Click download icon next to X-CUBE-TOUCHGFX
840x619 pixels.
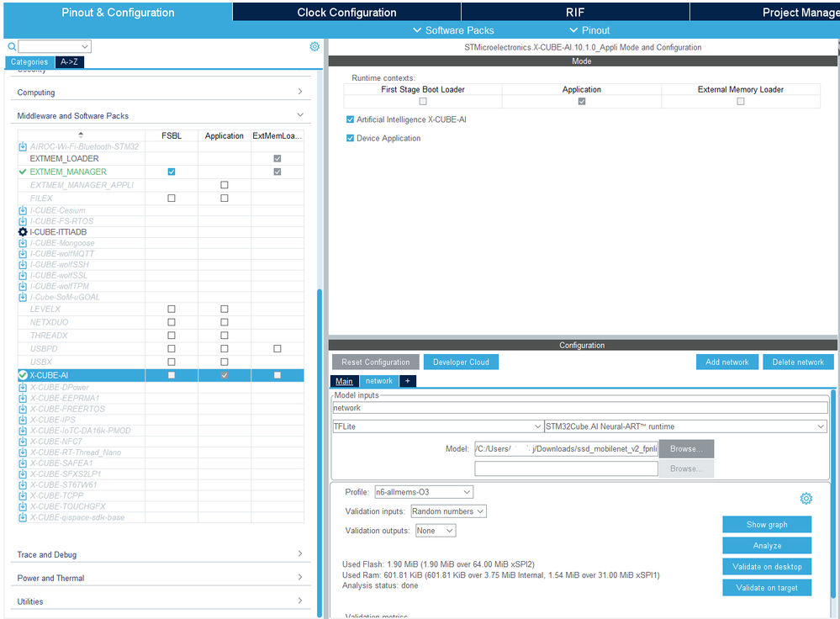point(23,506)
